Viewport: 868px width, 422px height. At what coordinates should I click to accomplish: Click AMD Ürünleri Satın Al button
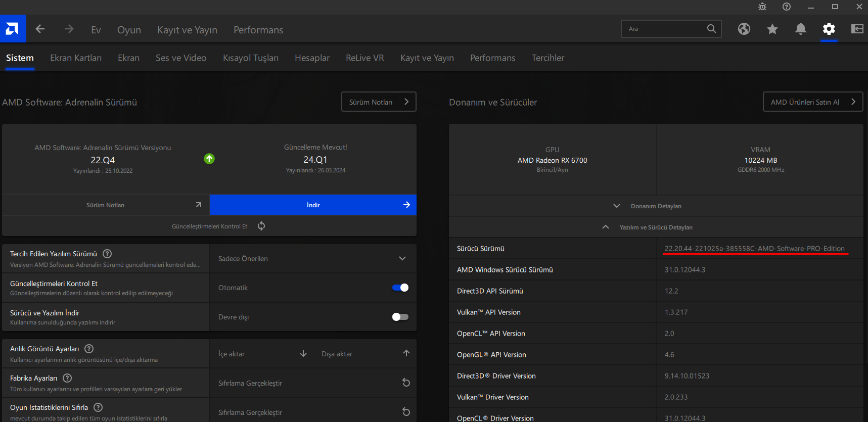[812, 102]
